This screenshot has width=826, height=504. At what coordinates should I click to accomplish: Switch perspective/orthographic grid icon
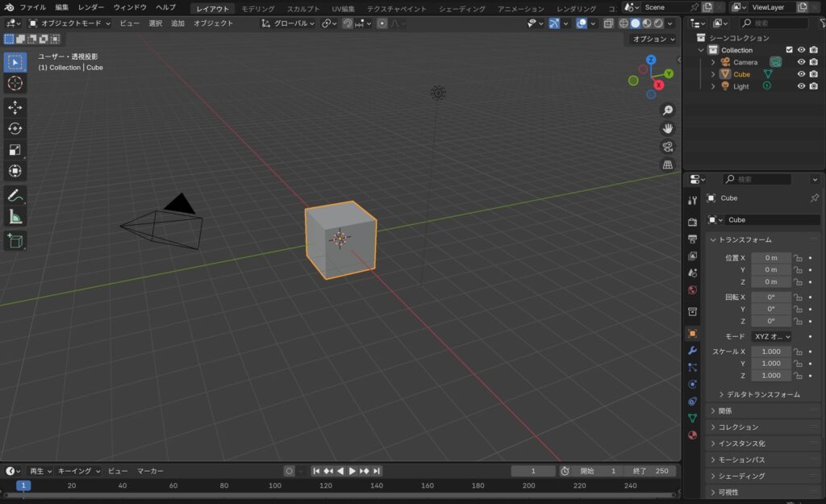pos(667,165)
